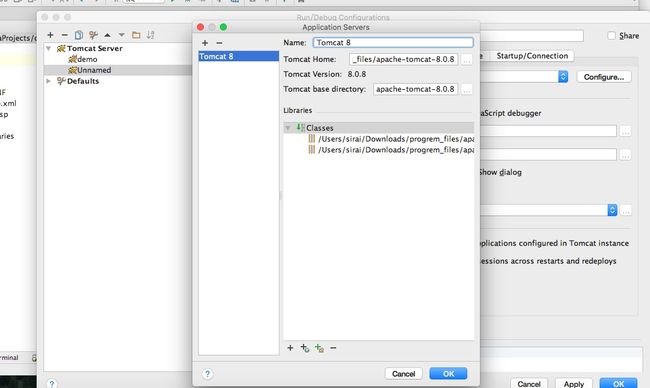Screen dimensions: 650x388
Task: Confirm Application Servers dialog with OK
Action: (449, 373)
